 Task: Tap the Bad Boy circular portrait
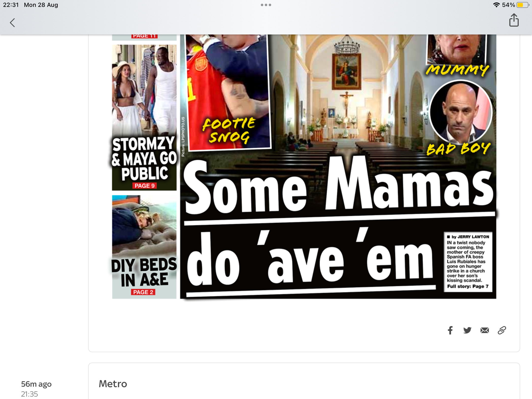click(x=461, y=112)
